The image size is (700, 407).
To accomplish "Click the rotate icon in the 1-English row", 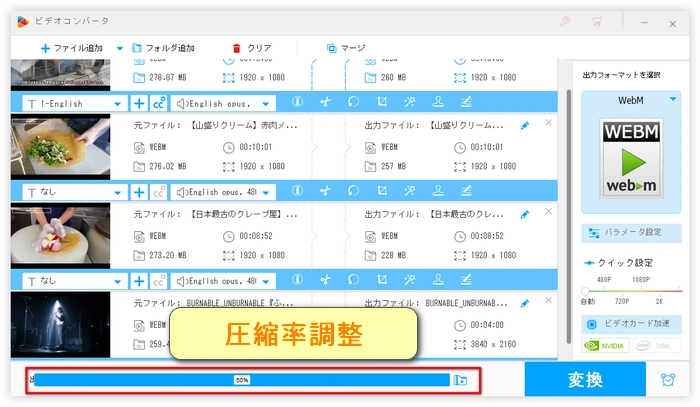I will (353, 102).
